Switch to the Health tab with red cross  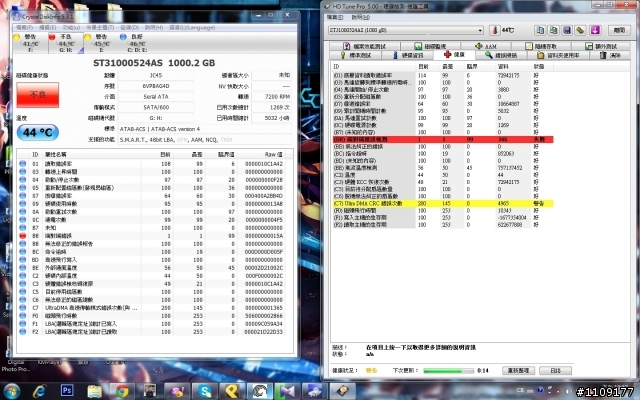(454, 55)
